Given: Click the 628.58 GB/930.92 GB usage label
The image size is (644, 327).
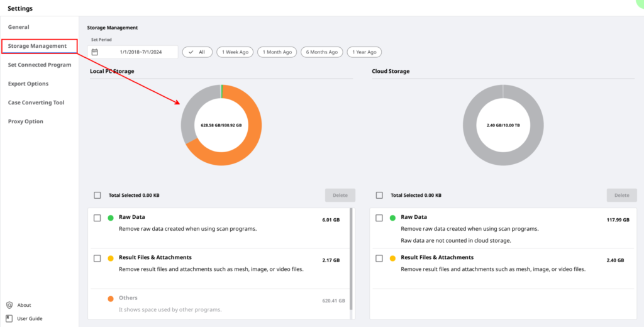Looking at the screenshot, I should coord(221,125).
